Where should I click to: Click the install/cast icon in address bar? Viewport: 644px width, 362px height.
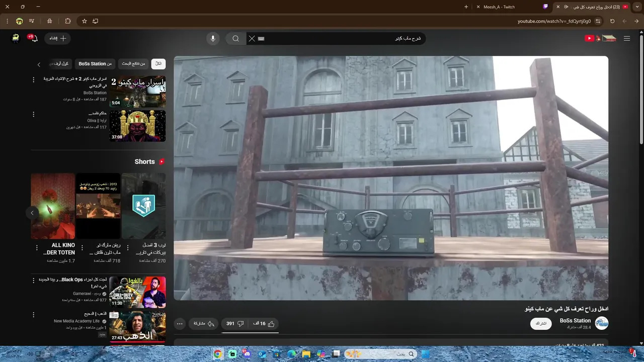pyautogui.click(x=95, y=21)
